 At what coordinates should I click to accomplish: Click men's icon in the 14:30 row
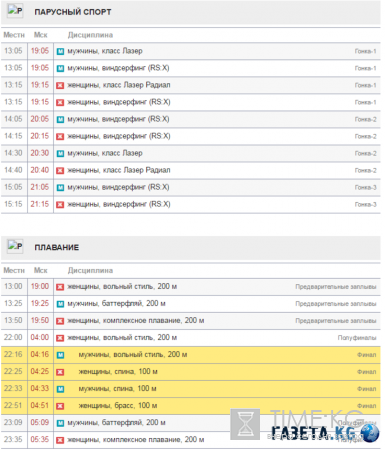click(60, 154)
